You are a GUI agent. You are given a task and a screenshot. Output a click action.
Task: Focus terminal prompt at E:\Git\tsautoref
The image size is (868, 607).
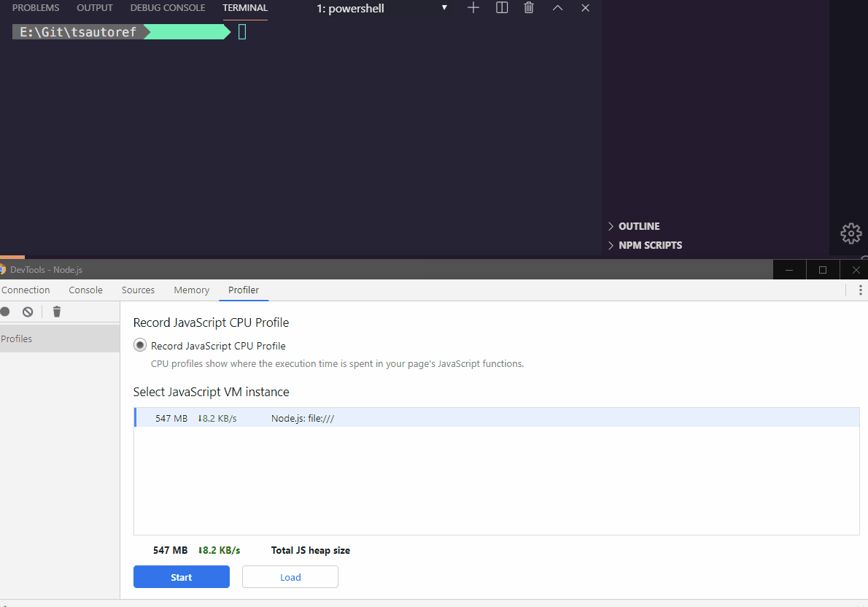pos(242,32)
